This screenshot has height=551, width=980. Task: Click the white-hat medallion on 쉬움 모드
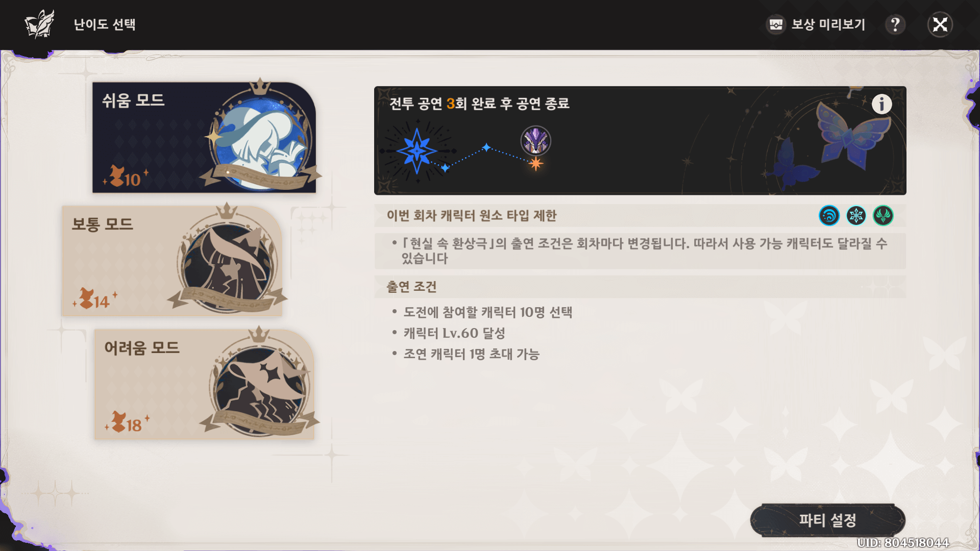[x=260, y=137]
